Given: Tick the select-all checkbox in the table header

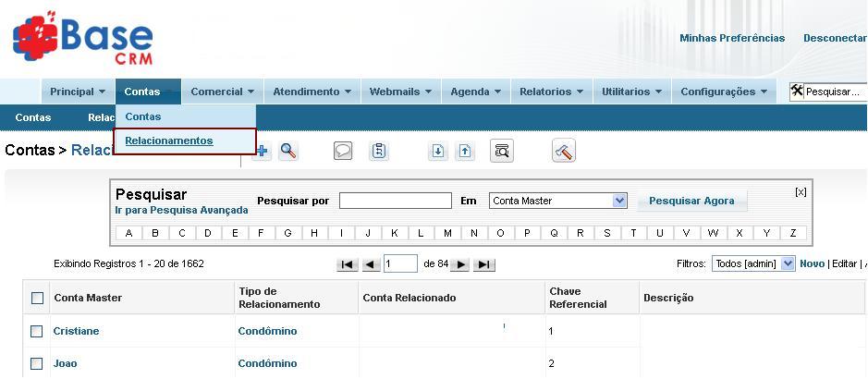Looking at the screenshot, I should coord(37,298).
